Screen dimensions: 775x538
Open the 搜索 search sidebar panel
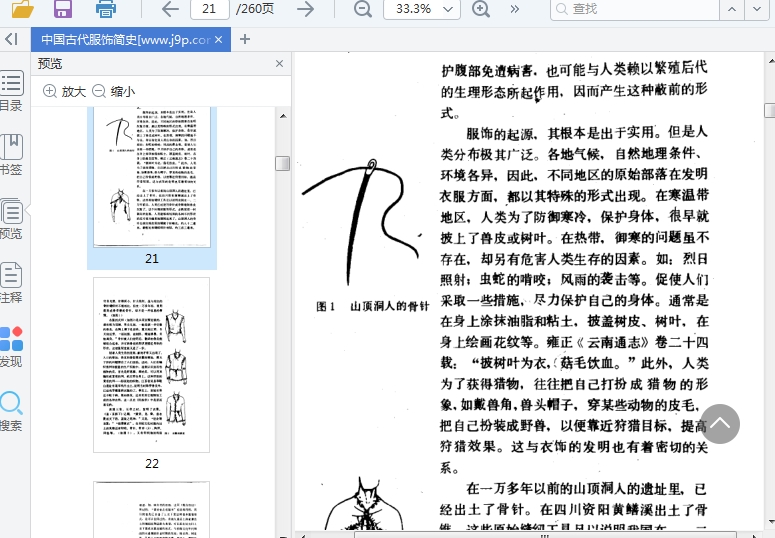(11, 410)
